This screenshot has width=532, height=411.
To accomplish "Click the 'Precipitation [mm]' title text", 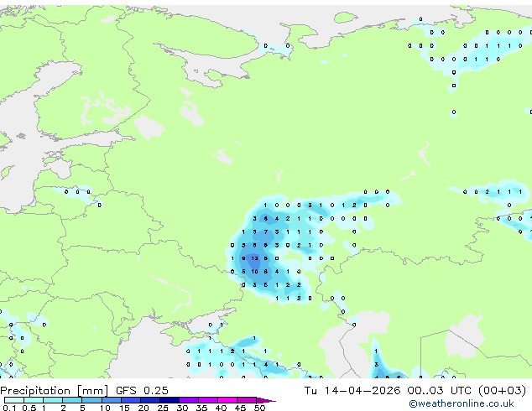I will click(54, 391).
